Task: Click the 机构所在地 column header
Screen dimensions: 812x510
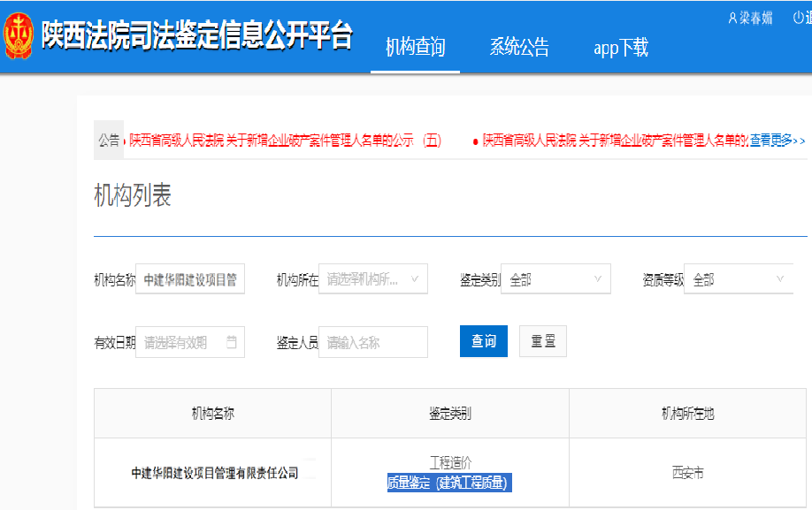Action: [687, 413]
